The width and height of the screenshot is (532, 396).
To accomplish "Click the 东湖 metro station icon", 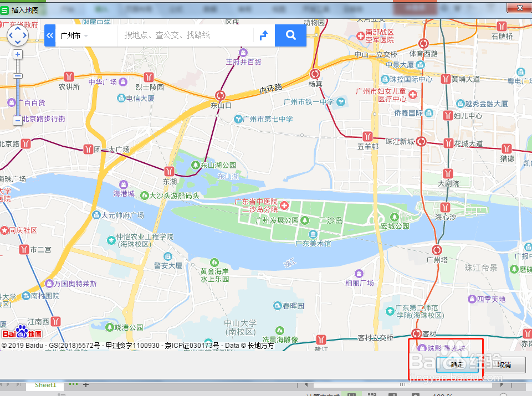I will pyautogui.click(x=169, y=171).
